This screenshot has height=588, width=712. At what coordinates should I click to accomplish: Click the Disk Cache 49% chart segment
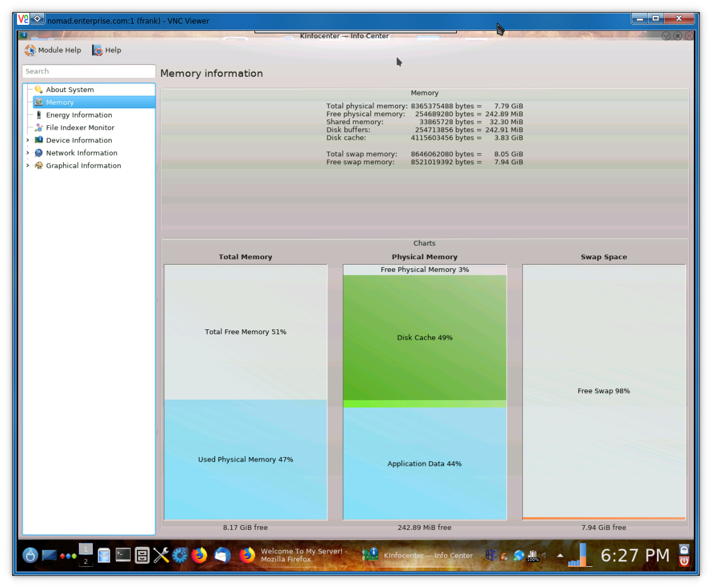click(x=425, y=337)
